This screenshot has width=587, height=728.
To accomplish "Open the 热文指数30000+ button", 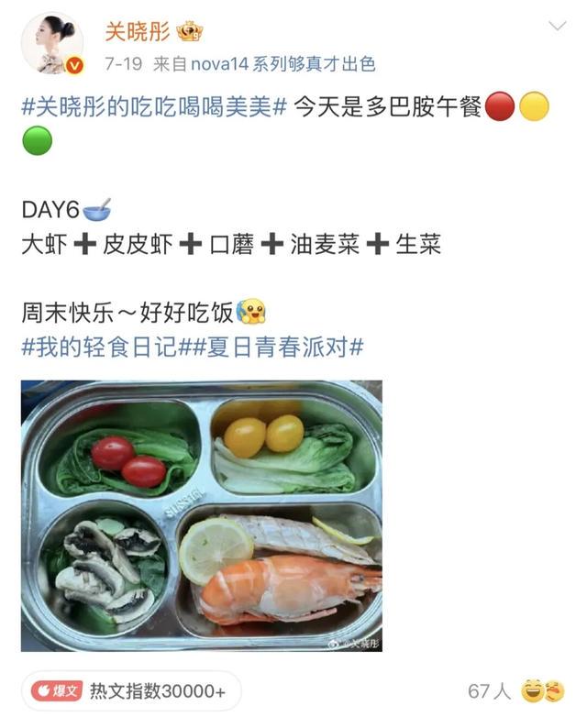I will pos(131,690).
